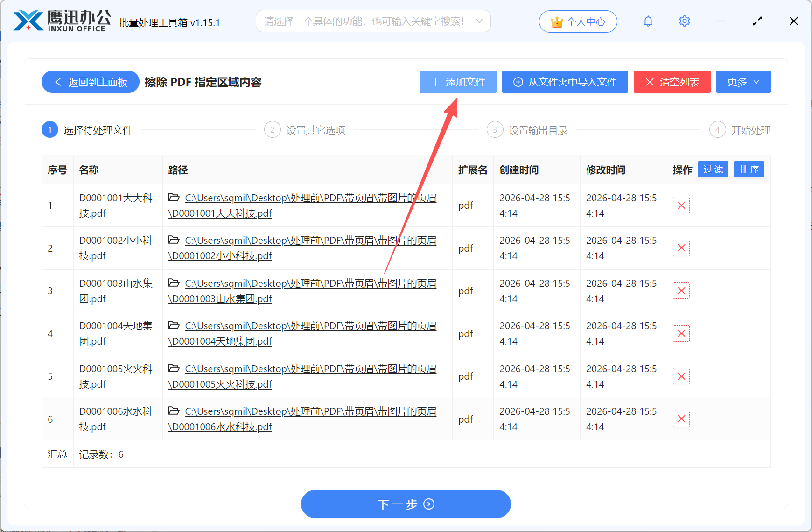
Task: Select step 1 选择待处理文件
Action: 87,130
